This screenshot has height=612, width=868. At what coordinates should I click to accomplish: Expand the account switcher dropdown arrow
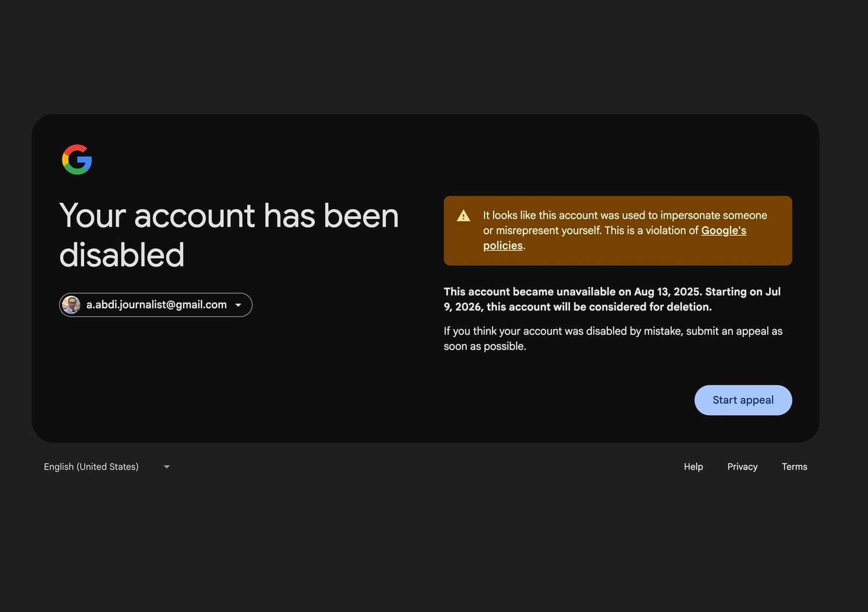238,305
